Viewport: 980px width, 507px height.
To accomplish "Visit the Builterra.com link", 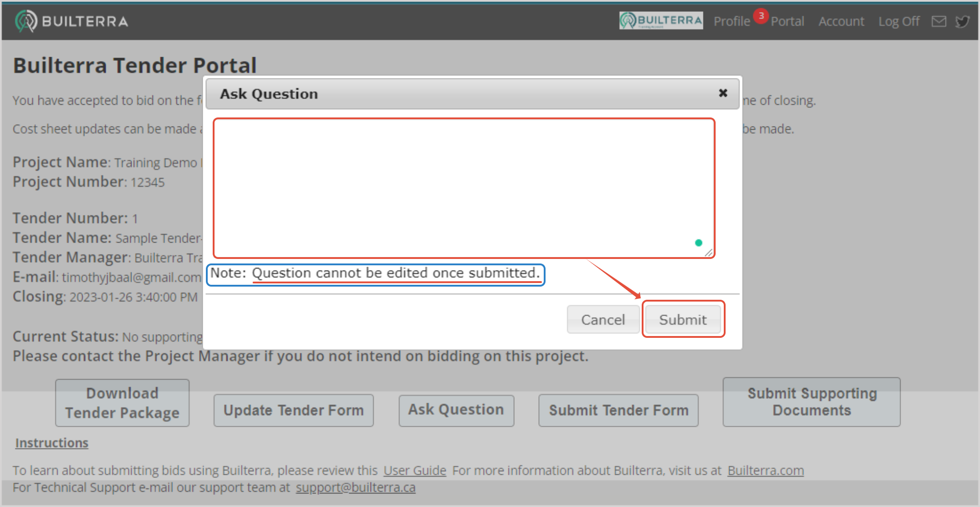I will click(x=765, y=471).
